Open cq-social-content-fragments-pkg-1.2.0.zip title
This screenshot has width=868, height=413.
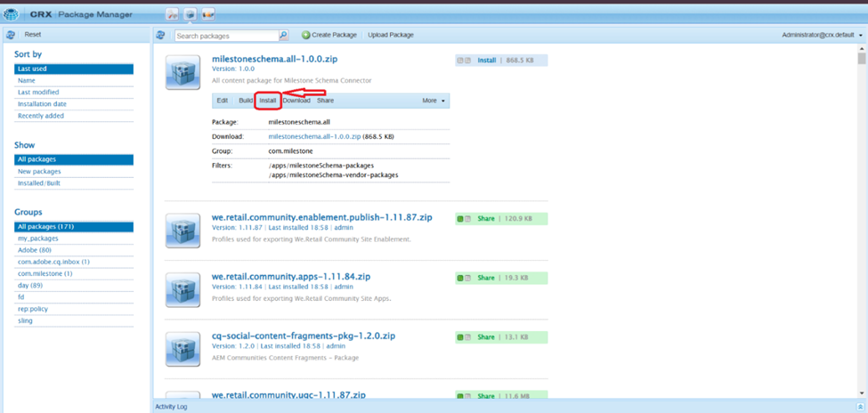(x=304, y=336)
